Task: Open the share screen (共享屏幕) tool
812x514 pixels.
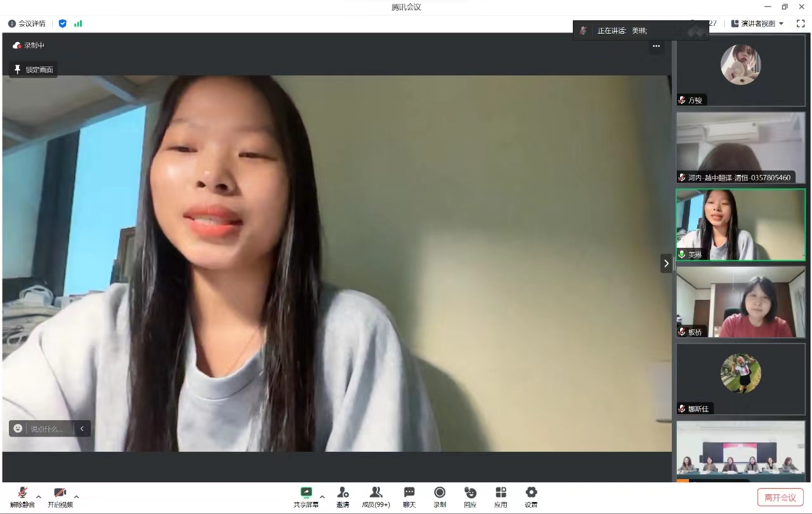Action: 306,496
